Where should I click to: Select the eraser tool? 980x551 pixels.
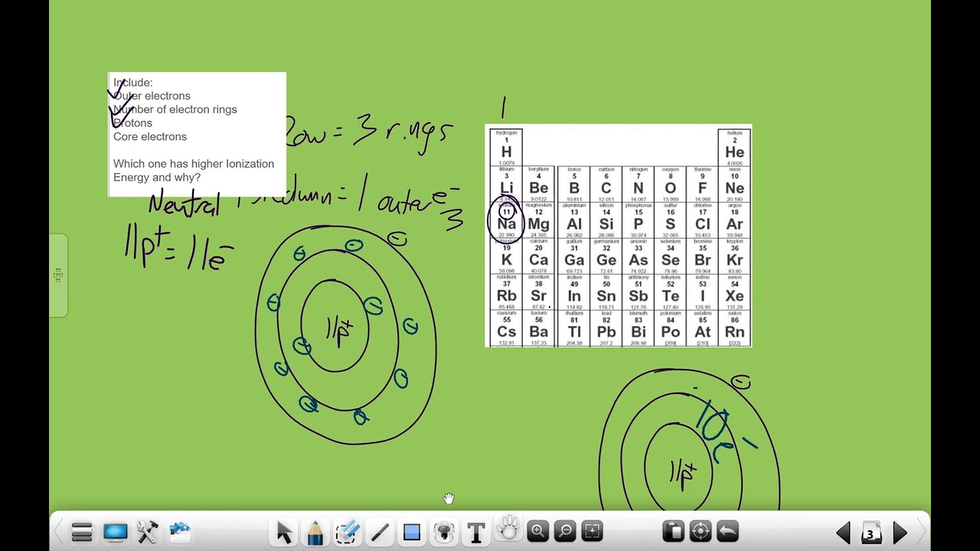(x=348, y=532)
